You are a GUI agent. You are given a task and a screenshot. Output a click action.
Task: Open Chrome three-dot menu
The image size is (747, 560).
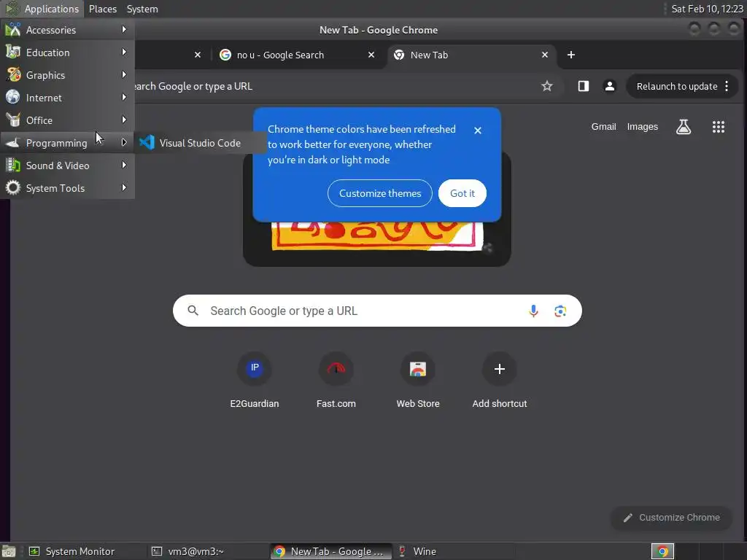(727, 86)
